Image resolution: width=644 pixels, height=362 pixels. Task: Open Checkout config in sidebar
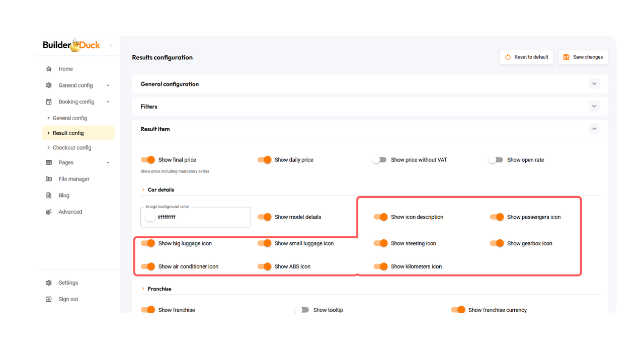(72, 148)
